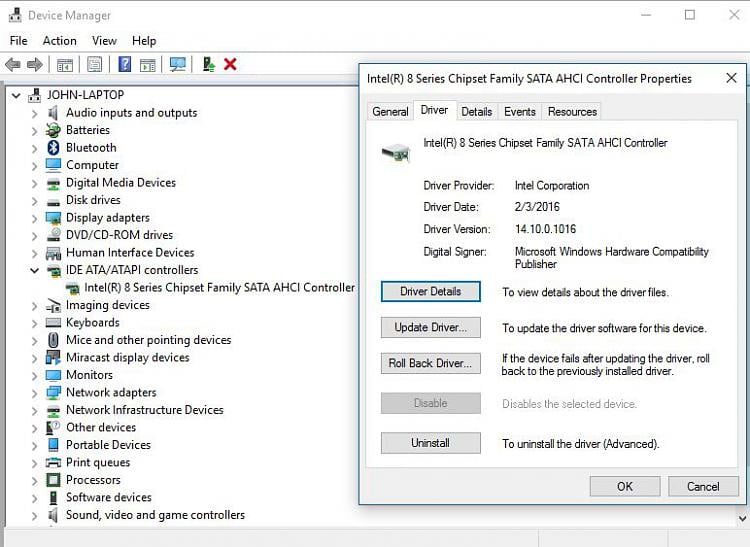Click the Back arrow toolbar icon
750x547 pixels.
(x=13, y=64)
